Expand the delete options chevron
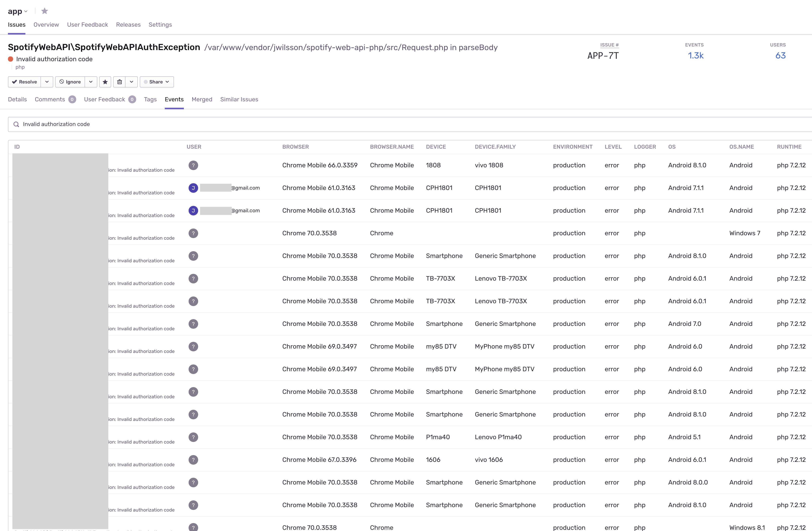This screenshot has height=531, width=812. point(131,82)
